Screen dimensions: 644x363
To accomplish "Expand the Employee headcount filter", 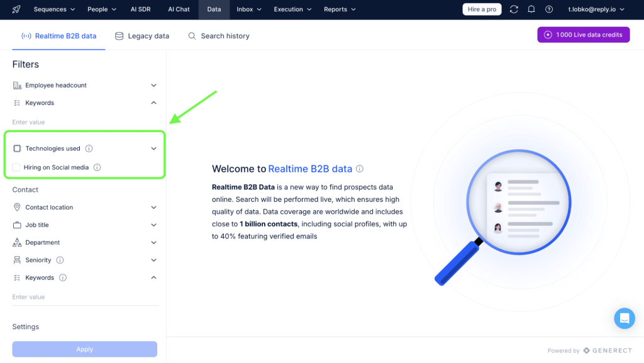I will (153, 85).
